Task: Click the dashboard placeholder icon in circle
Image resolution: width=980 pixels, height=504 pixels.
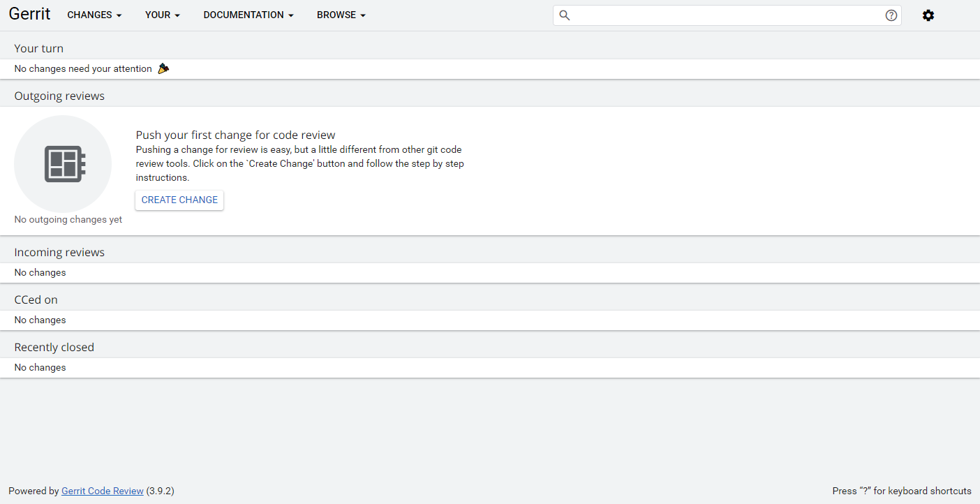Action: click(63, 164)
